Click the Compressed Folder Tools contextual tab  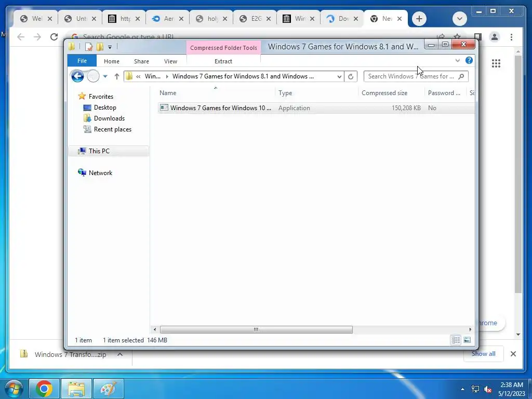click(x=223, y=48)
